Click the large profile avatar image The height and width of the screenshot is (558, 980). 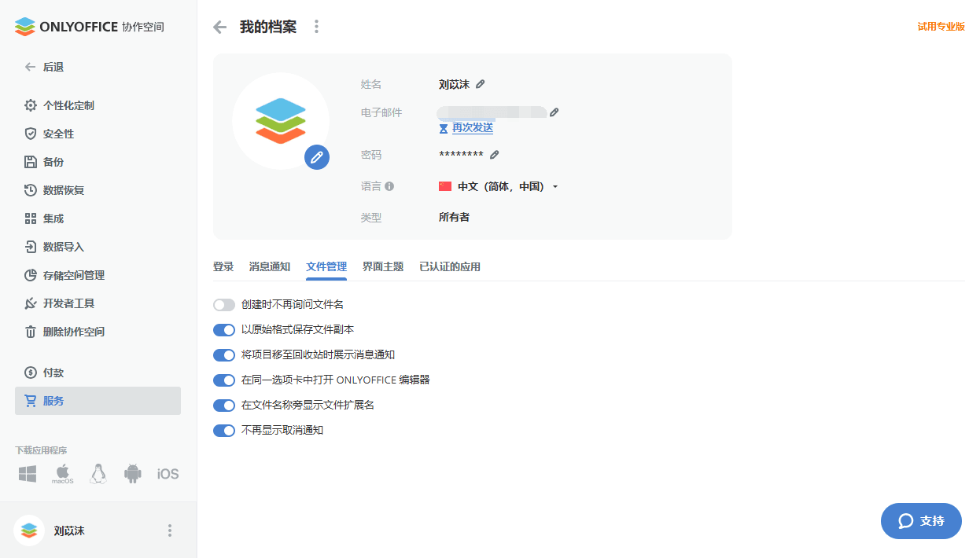pyautogui.click(x=281, y=121)
